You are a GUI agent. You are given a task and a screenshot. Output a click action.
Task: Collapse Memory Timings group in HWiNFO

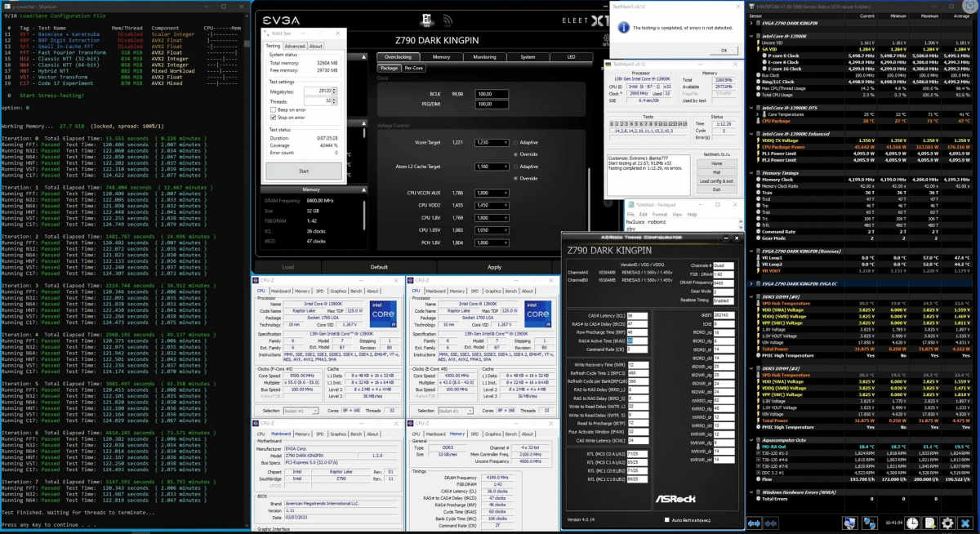pyautogui.click(x=752, y=173)
